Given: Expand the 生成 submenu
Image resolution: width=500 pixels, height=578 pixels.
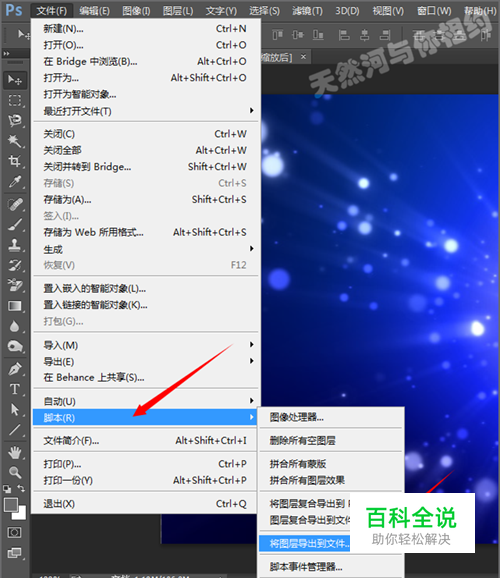Looking at the screenshot, I should tap(145, 249).
